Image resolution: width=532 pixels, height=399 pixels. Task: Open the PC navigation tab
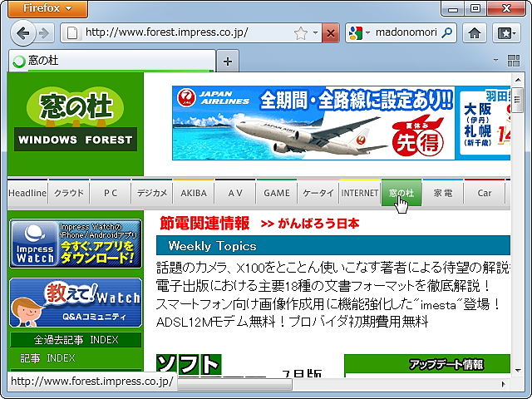pyautogui.click(x=111, y=193)
